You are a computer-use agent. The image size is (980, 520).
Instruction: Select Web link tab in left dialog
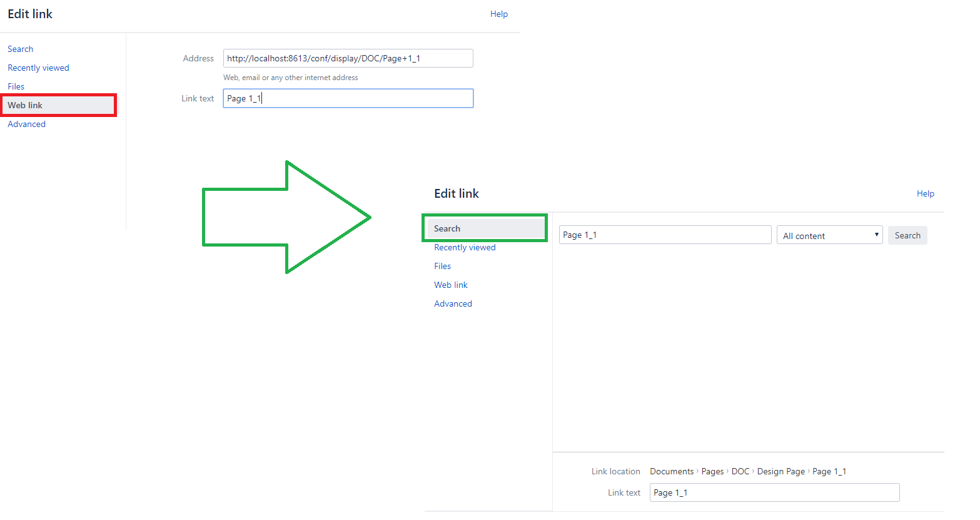point(59,105)
